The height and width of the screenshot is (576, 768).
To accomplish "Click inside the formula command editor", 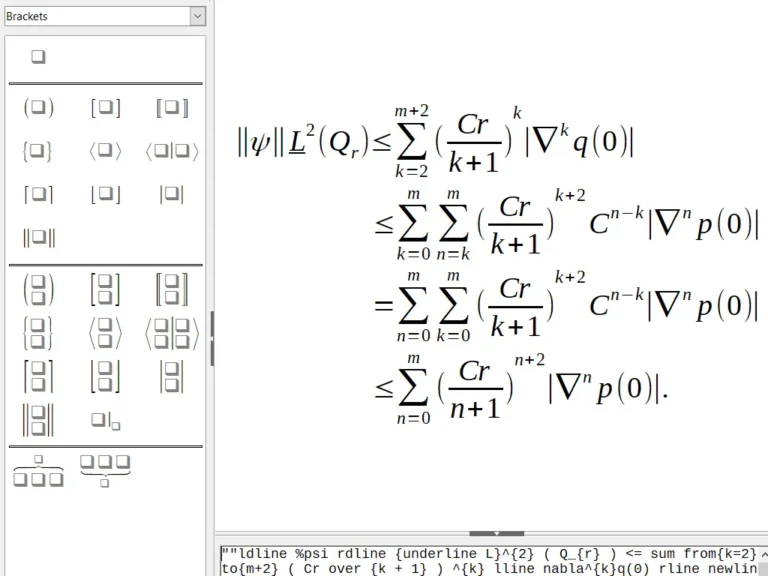I will pos(488,561).
